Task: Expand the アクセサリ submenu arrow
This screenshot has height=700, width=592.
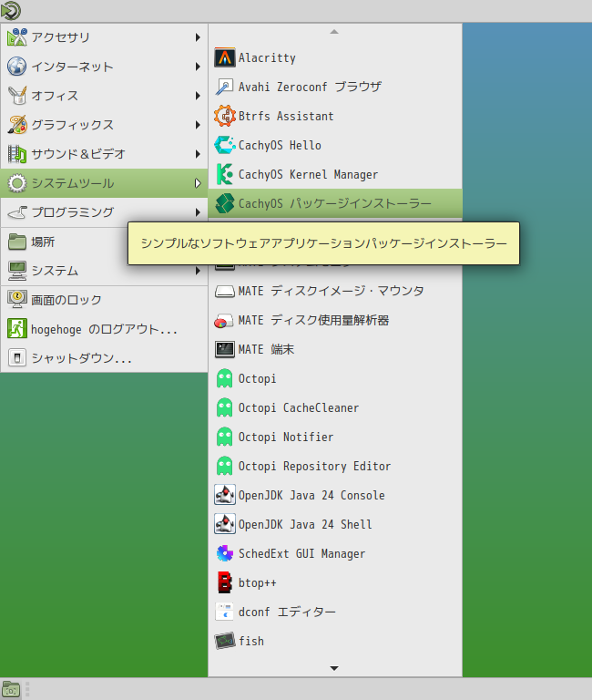Action: [x=198, y=37]
